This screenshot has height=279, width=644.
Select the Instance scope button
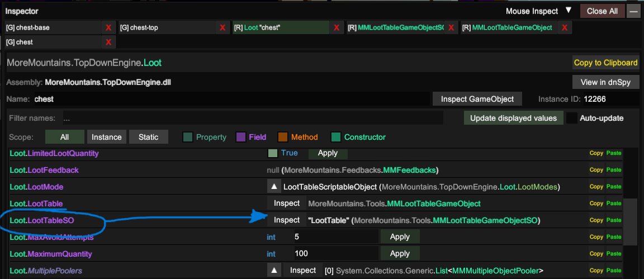point(106,137)
